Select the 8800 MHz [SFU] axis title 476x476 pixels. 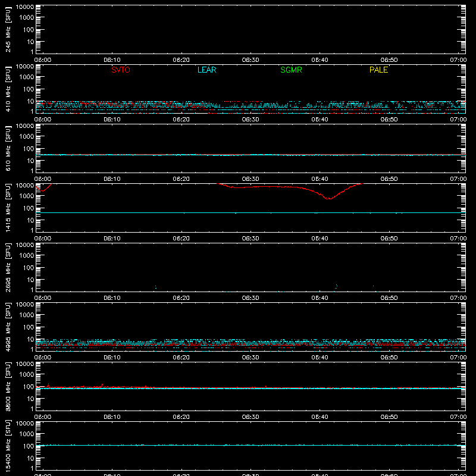coord(8,386)
